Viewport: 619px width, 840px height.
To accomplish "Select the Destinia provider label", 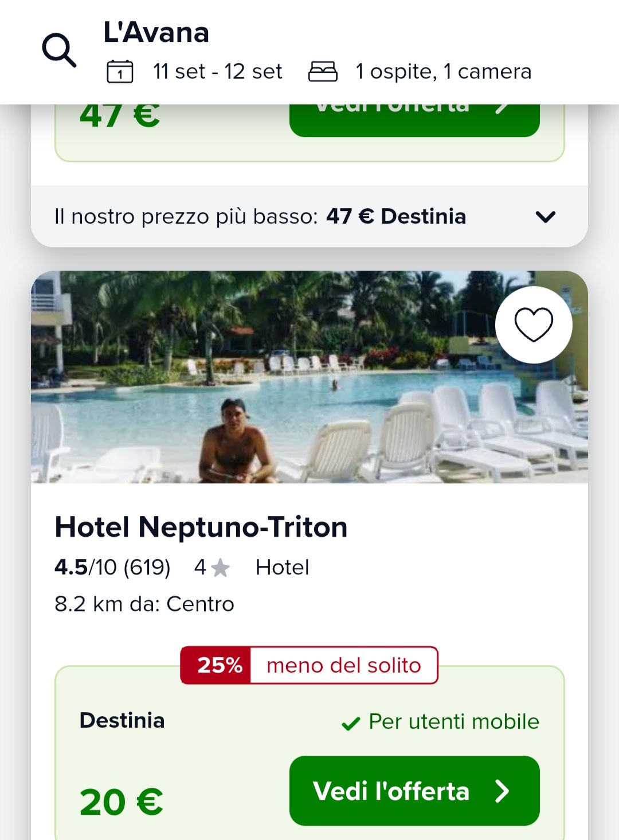I will 122,720.
